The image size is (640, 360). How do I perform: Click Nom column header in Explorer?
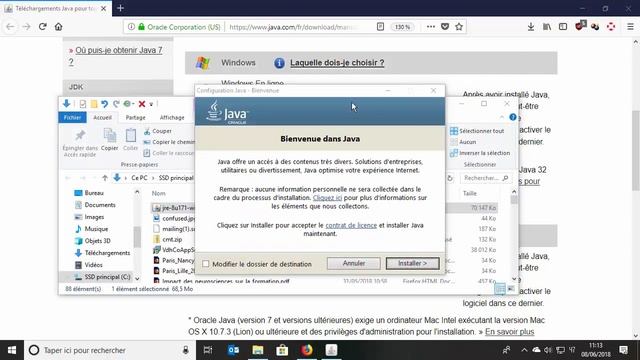(x=159, y=193)
